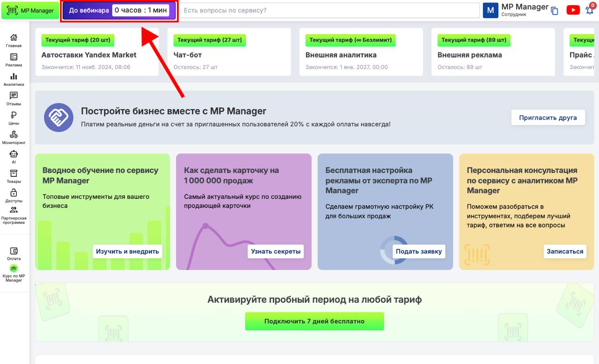Click the copy icon next to MP Manager

pos(555,11)
